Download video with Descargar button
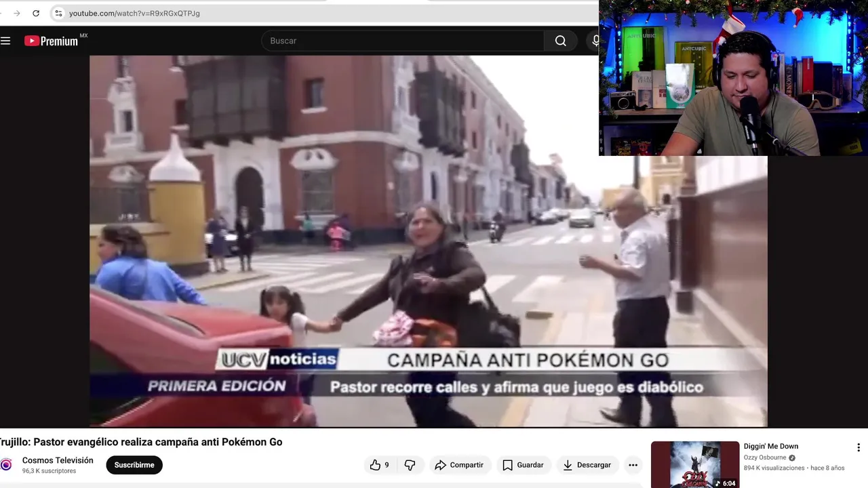The width and height of the screenshot is (868, 488). pos(587,465)
